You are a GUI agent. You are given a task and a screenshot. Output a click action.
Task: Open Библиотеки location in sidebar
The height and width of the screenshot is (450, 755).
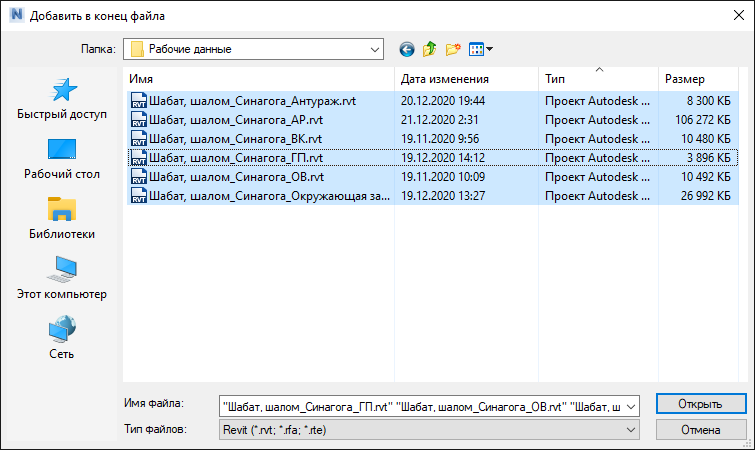(x=62, y=218)
